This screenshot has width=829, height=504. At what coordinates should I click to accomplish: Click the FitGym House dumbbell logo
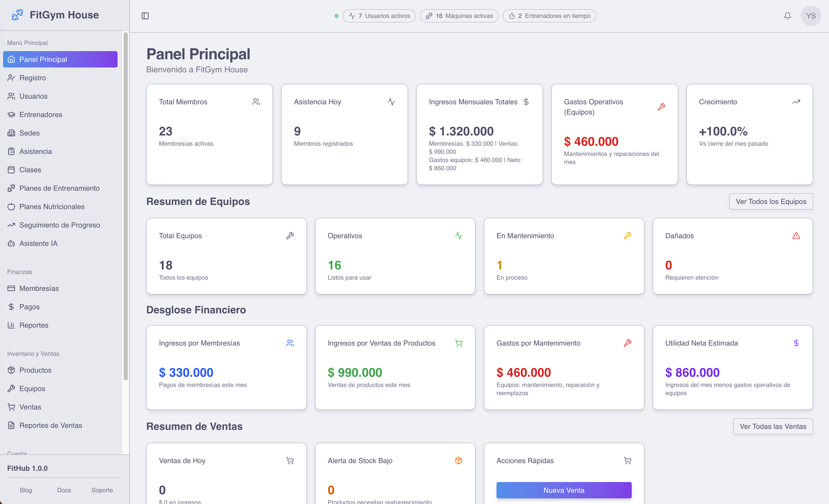(x=17, y=15)
